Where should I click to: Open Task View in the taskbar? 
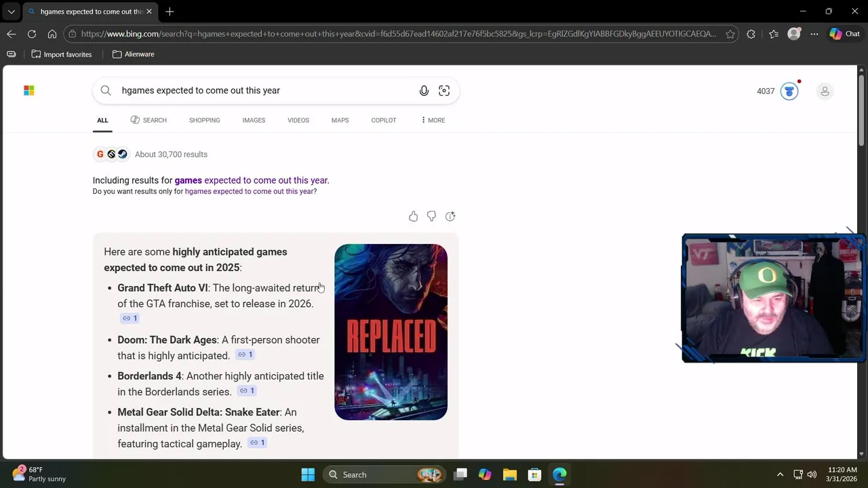460,474
